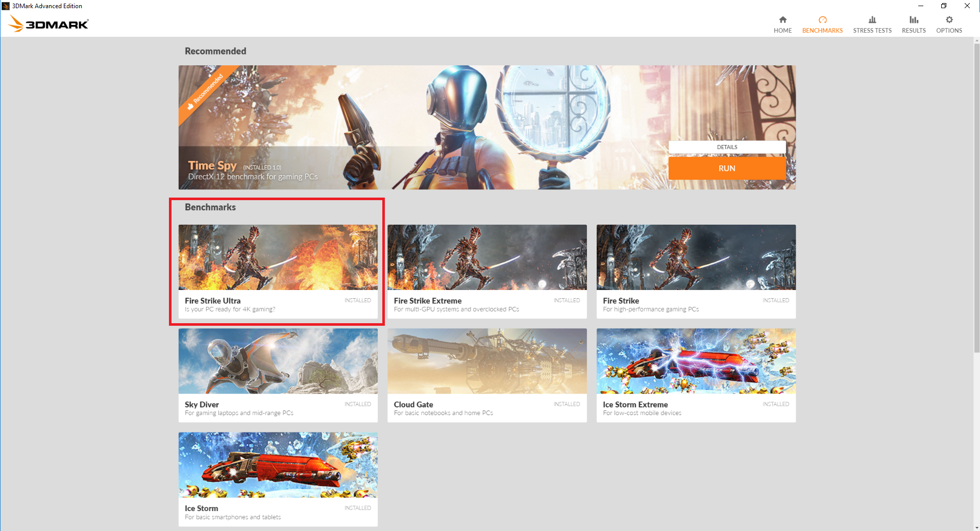Click 'For gaming laptops and mid-range PCs' text

click(x=239, y=413)
